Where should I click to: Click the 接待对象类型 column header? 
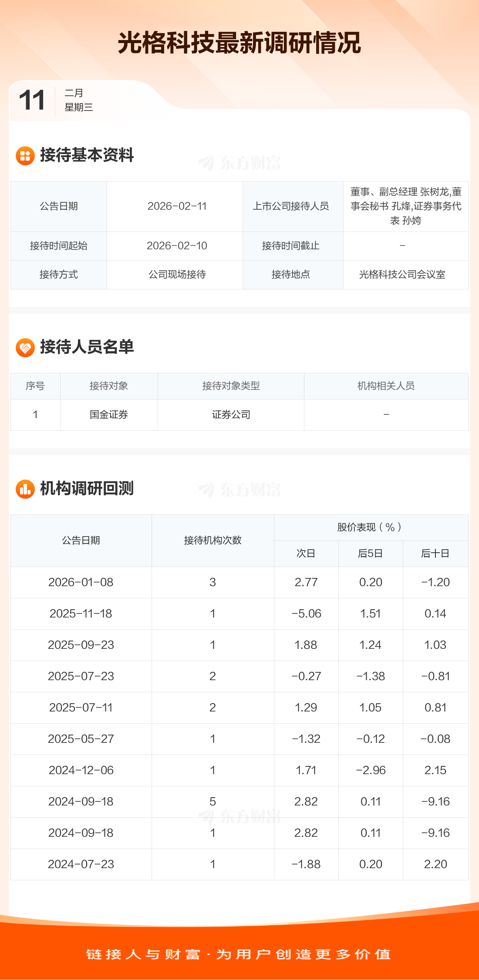coord(231,386)
